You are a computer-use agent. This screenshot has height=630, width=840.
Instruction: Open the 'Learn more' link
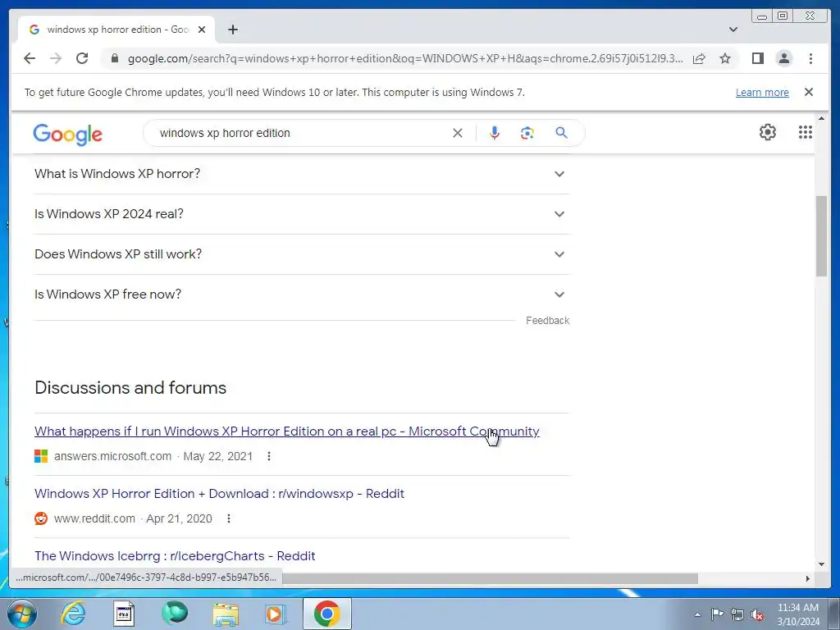(762, 92)
